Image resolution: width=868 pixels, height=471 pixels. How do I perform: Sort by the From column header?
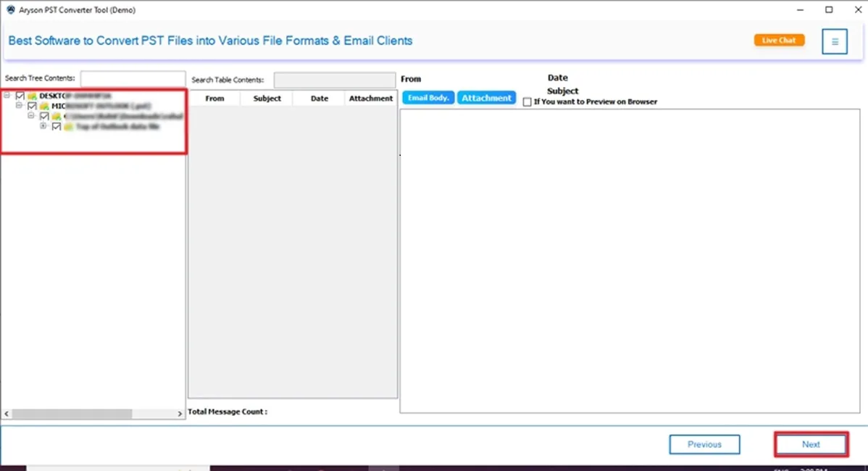point(214,99)
